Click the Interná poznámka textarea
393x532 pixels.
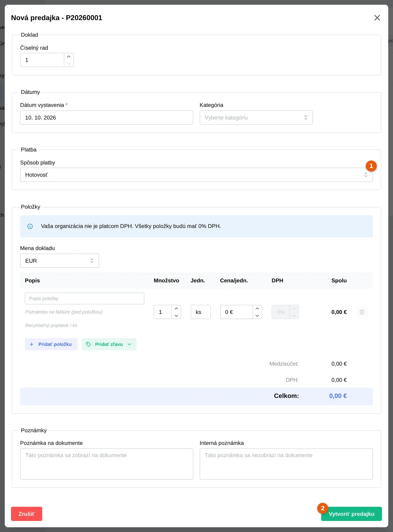click(x=286, y=464)
